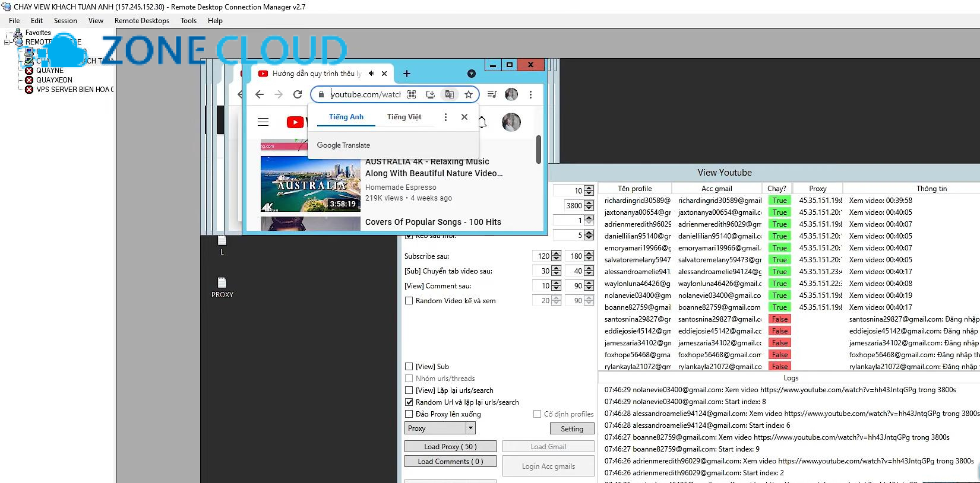This screenshot has height=483, width=980.
Task: Open the YouTube account avatar
Action: coord(511,122)
